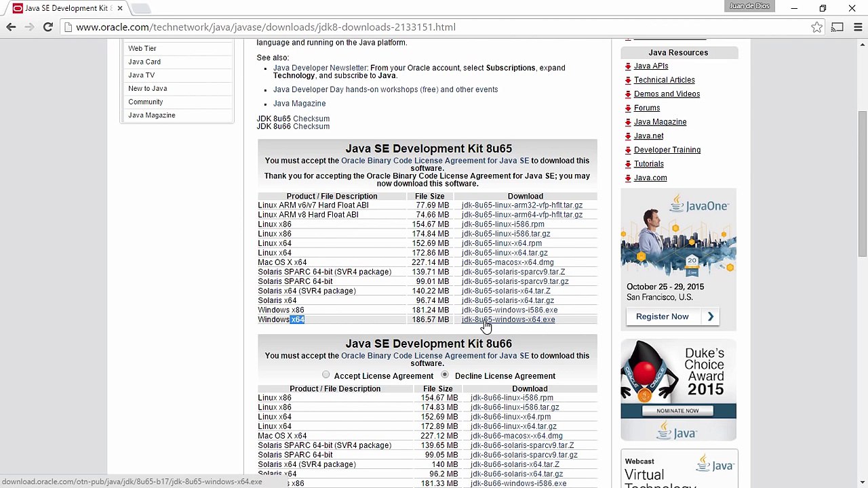Viewport: 868px width, 488px height.
Task: Reload the page with refresh icon
Action: (47, 27)
